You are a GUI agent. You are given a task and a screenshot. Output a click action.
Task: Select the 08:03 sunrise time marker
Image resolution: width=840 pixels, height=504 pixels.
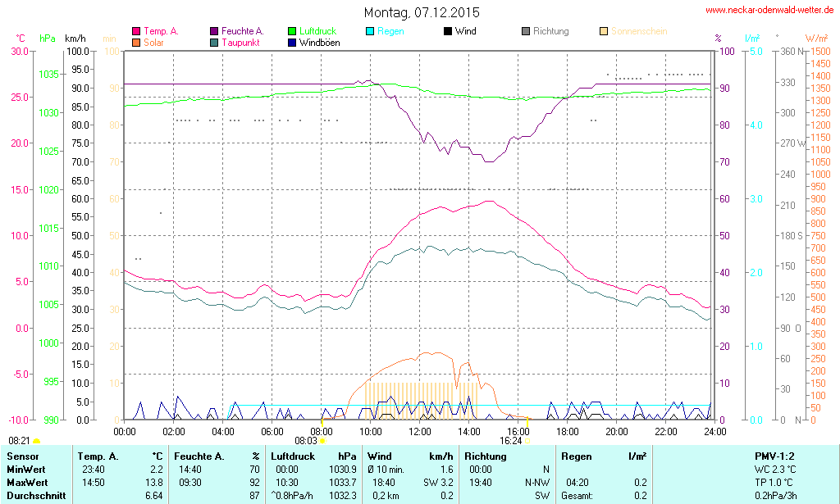point(305,440)
